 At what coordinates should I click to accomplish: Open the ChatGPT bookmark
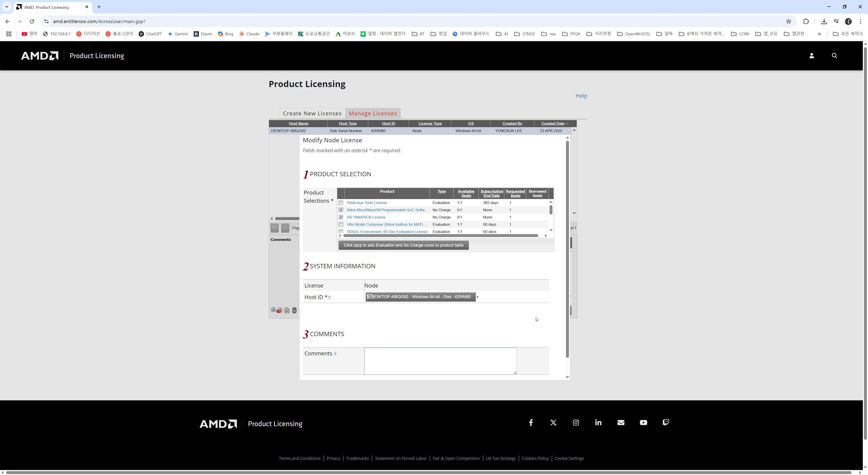(150, 34)
